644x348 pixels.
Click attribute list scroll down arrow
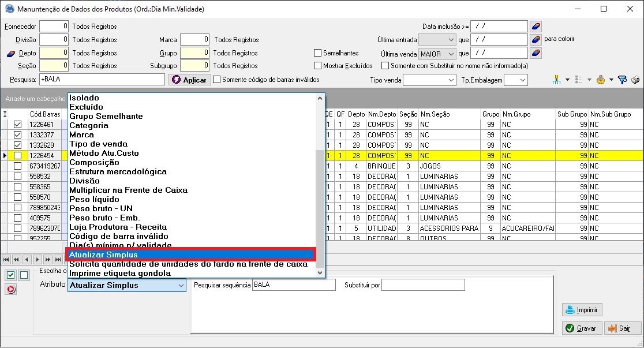pos(320,273)
